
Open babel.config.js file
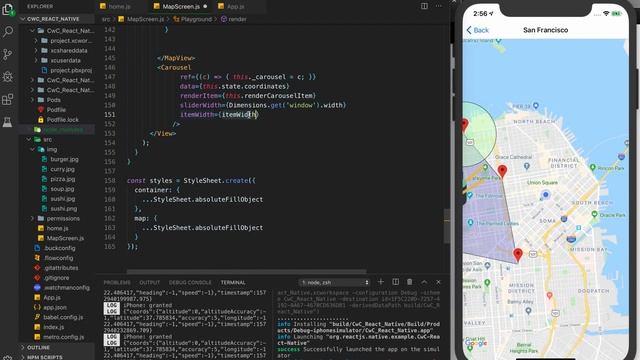pyautogui.click(x=63, y=317)
